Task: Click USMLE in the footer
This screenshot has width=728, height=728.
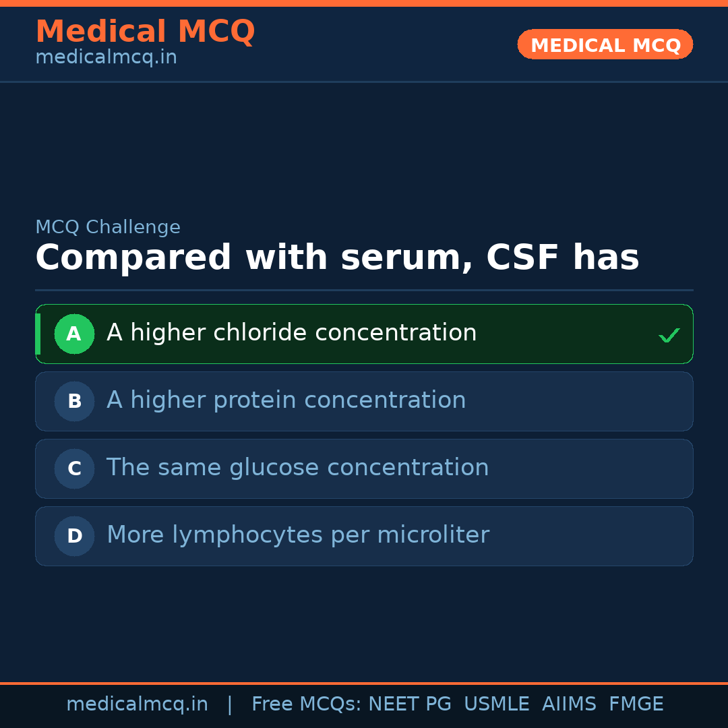Action: pos(496,704)
